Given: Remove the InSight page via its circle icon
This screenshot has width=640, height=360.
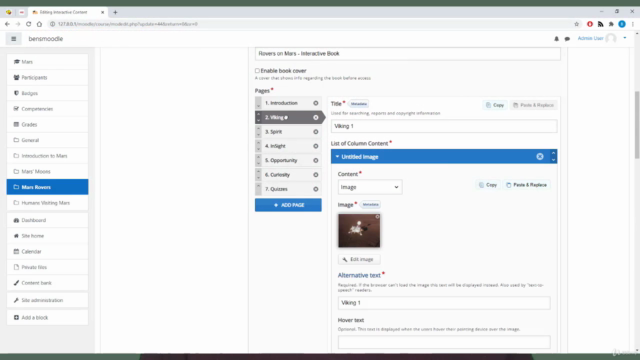Looking at the screenshot, I should tap(316, 146).
